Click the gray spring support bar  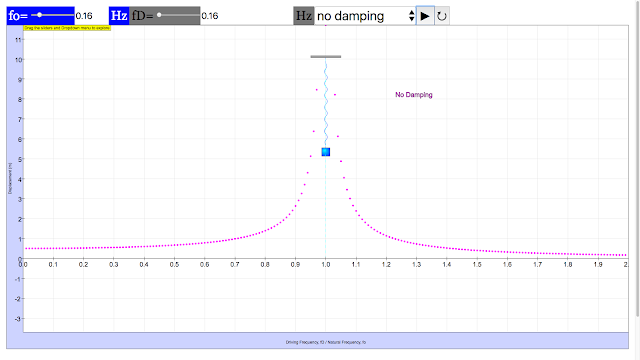(x=325, y=57)
